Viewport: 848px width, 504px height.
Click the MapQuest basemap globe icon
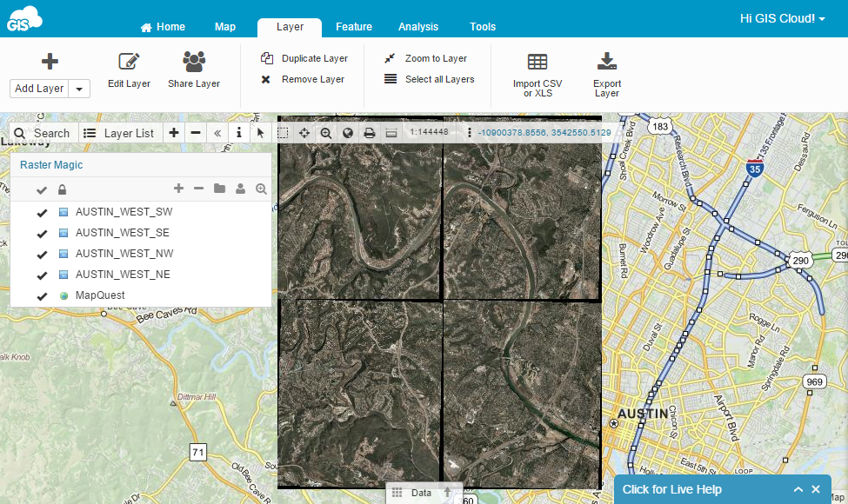click(63, 296)
